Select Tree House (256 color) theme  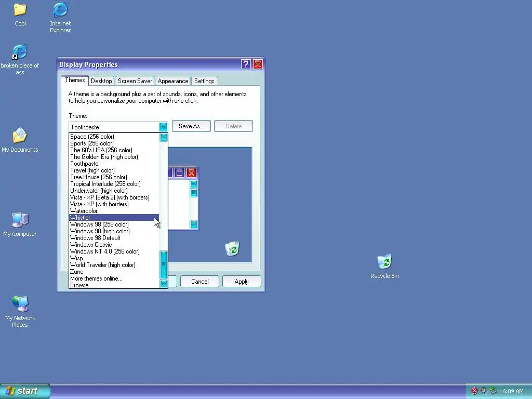(114, 178)
